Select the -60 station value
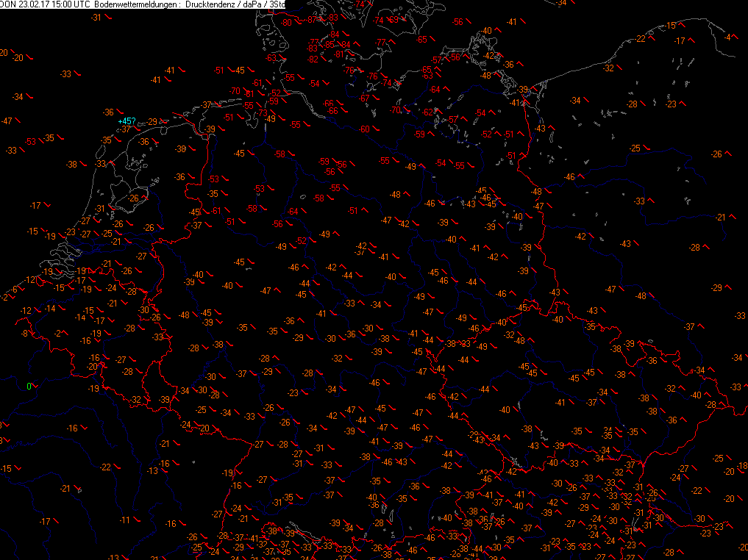The image size is (748, 560). (364, 129)
